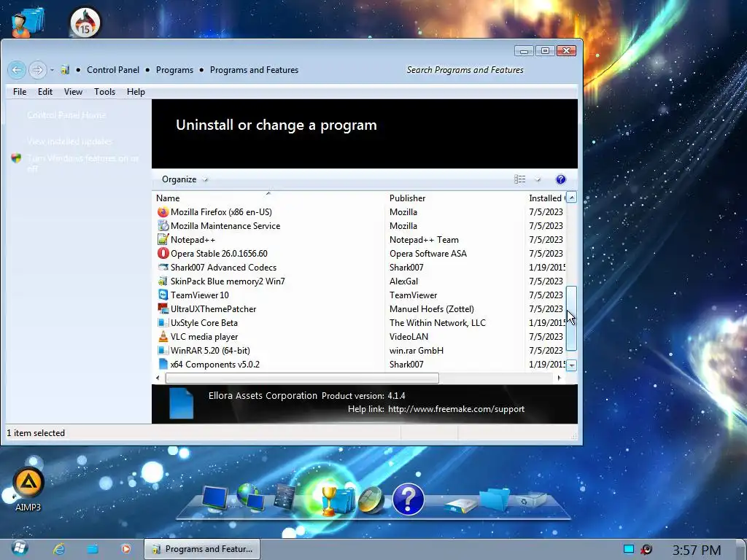Open the Tools menu
Screen dimensions: 747x560
point(105,92)
